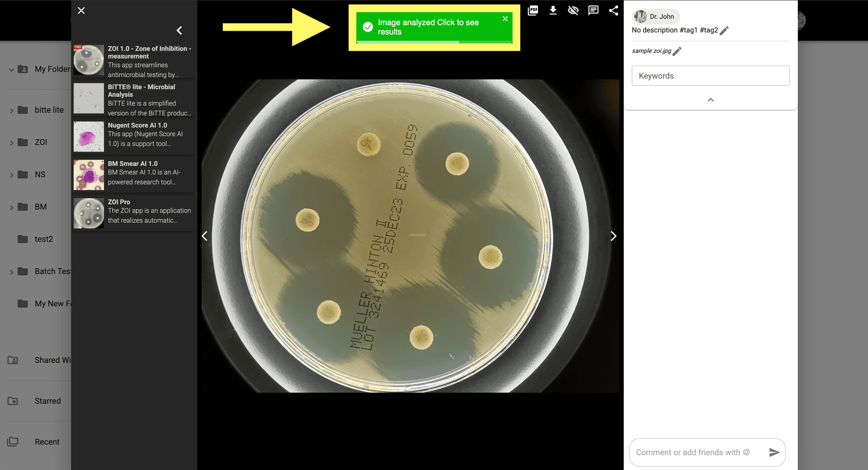
Task: Open the comments panel icon
Action: coord(593,10)
